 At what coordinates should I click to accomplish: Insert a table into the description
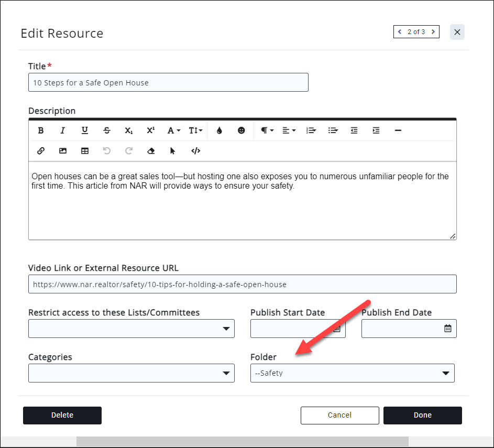[x=85, y=151]
